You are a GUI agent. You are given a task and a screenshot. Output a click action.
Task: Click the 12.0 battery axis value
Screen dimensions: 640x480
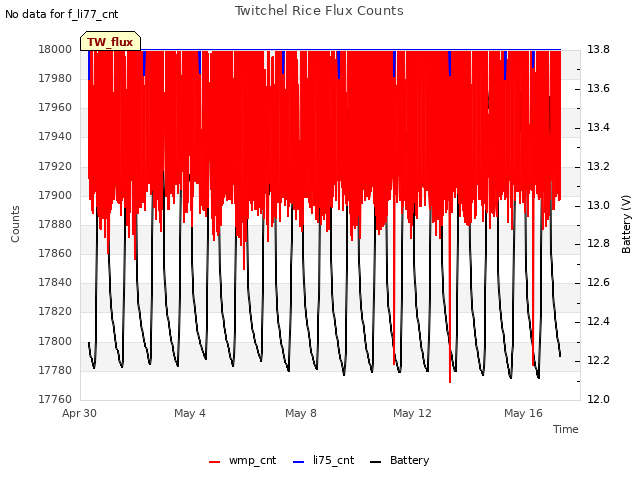[598, 399]
